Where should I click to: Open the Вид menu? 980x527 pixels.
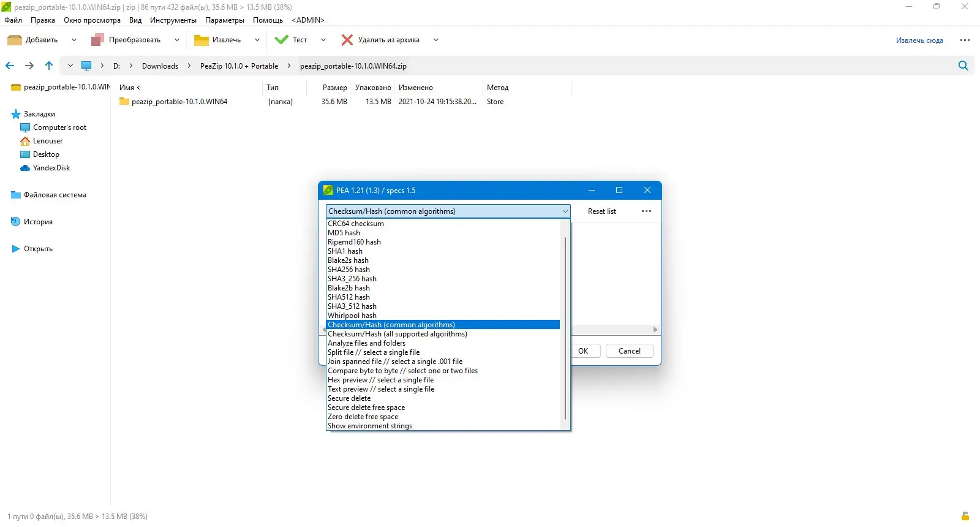(135, 20)
